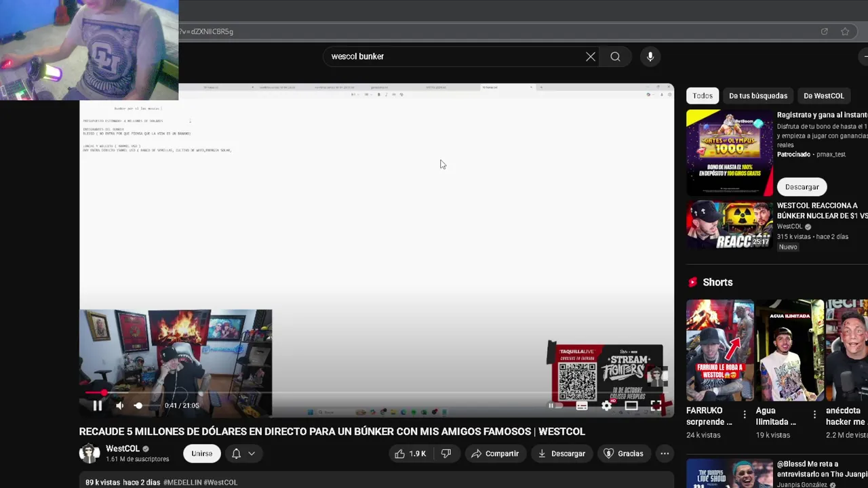
Task: Open options menu for 'Agua Ilimitada' short
Action: pyautogui.click(x=814, y=414)
